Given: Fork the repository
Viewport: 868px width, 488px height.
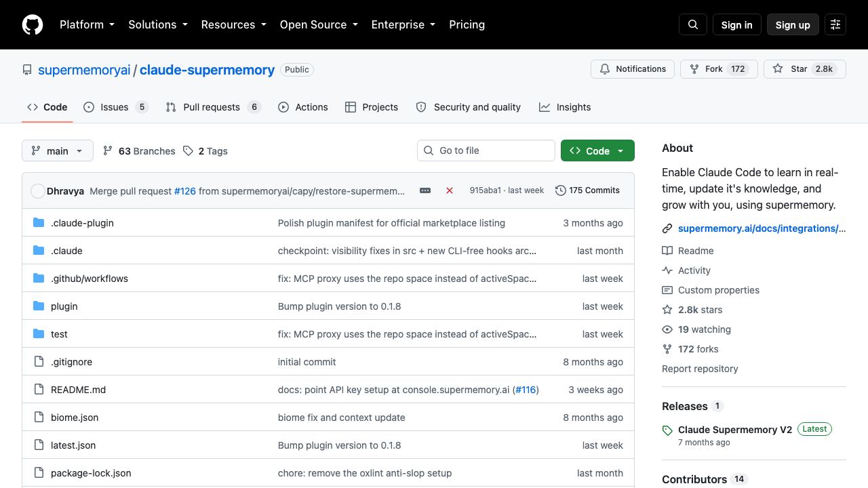Looking at the screenshot, I should point(719,69).
